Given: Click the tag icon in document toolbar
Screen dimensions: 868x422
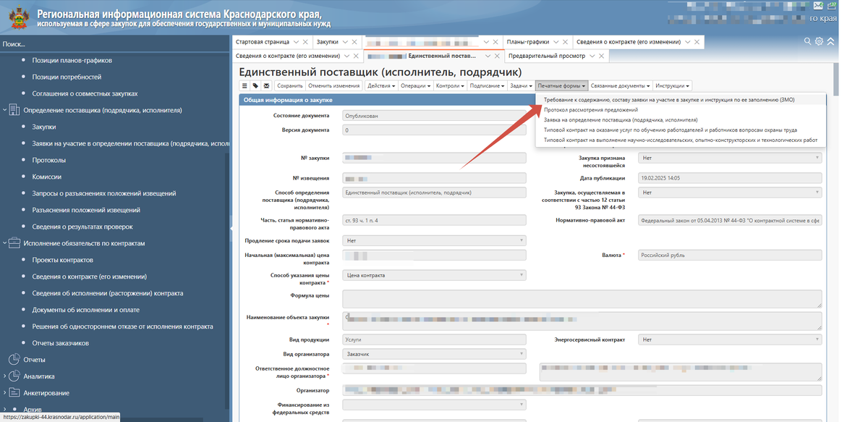Looking at the screenshot, I should click(x=255, y=85).
